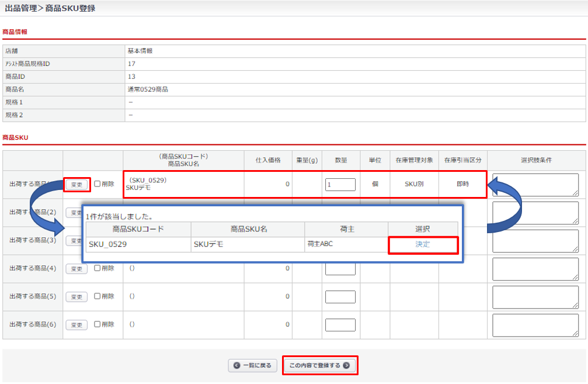The image size is (588, 384).
Task: Click 在庫引当区分 column header
Action: [462, 160]
